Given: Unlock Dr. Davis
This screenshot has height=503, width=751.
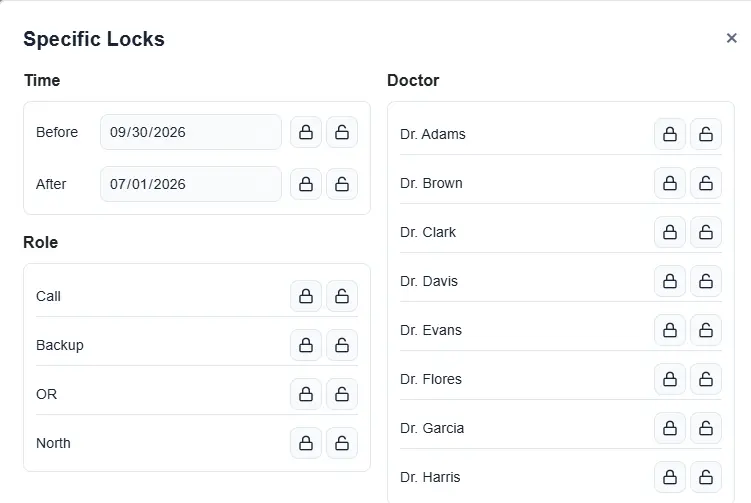Looking at the screenshot, I should 706,281.
